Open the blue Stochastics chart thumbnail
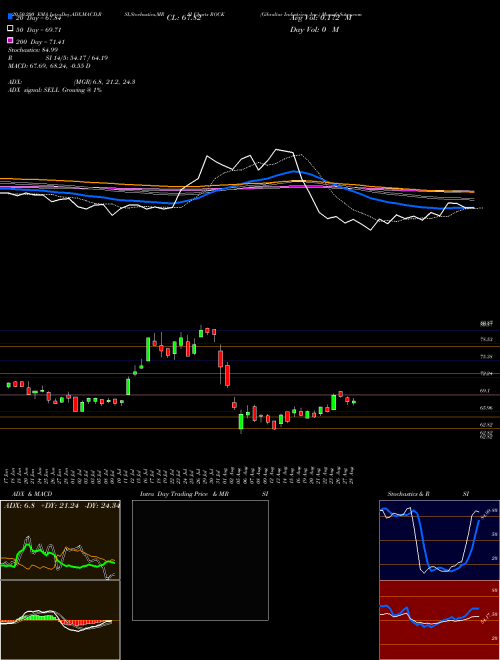The width and height of the screenshot is (500, 660). coord(439,540)
